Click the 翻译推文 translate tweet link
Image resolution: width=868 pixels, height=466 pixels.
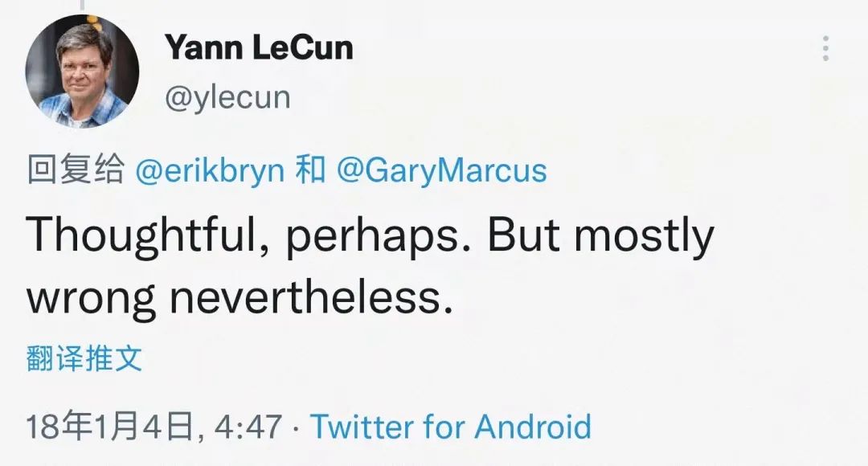(84, 359)
